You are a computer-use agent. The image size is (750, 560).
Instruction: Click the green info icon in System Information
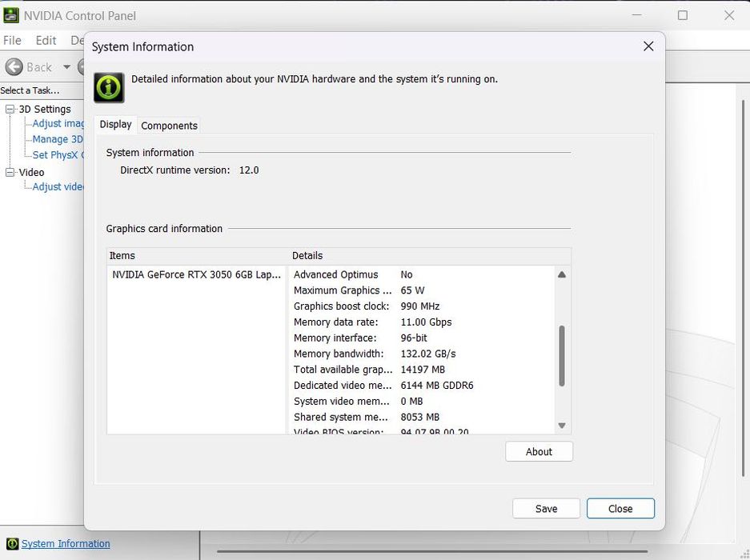pyautogui.click(x=109, y=87)
